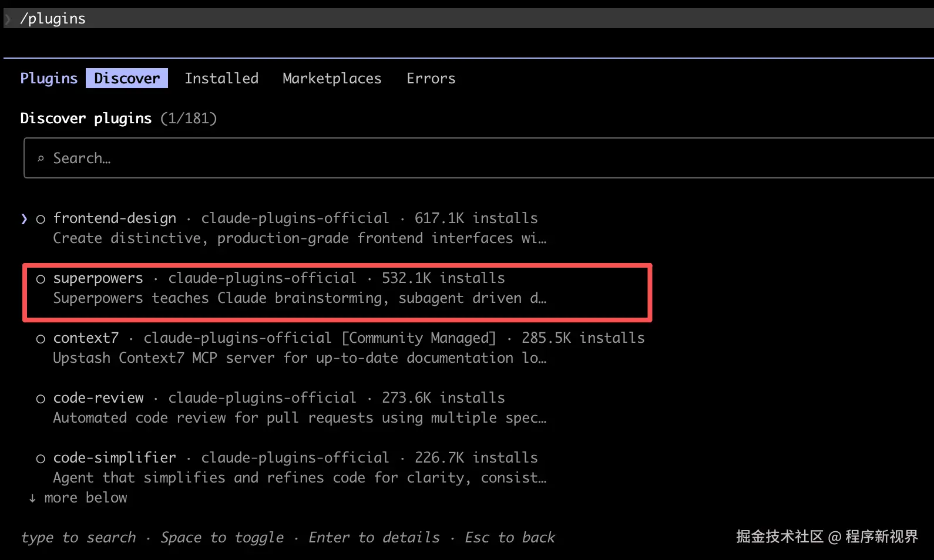Click the '/plugins' command in the prompt line
This screenshot has width=934, height=560.
(53, 19)
